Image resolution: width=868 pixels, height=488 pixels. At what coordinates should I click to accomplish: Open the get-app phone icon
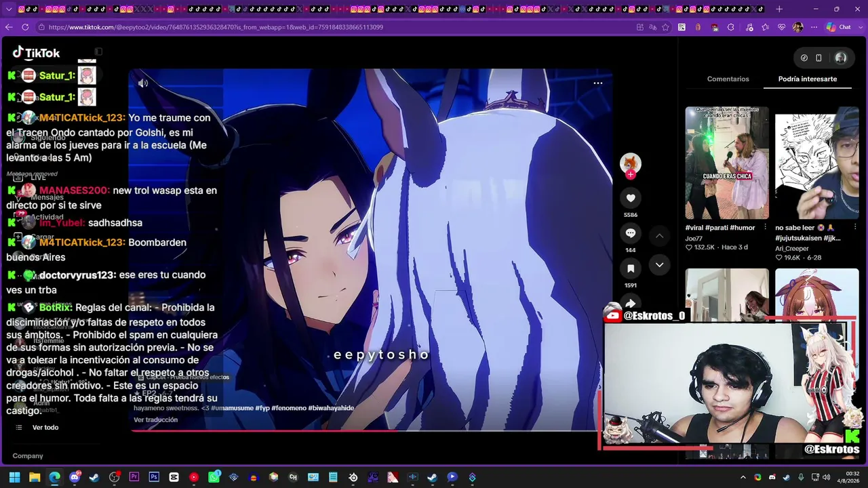click(818, 58)
